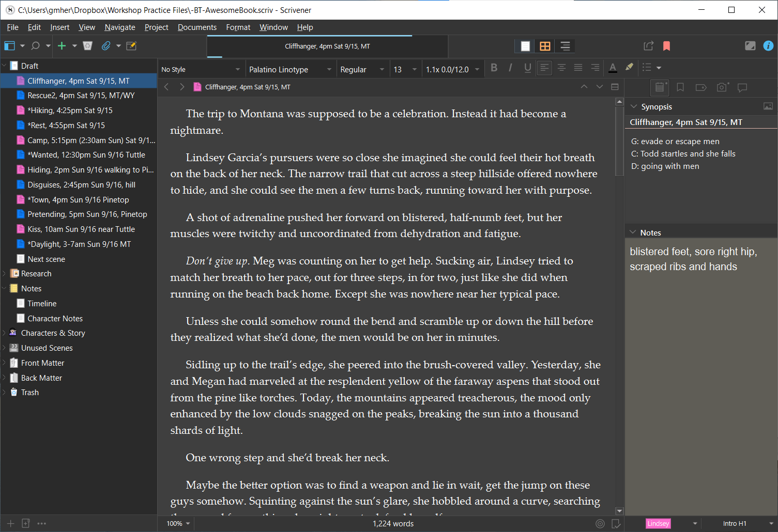Open the Format menu

click(238, 27)
